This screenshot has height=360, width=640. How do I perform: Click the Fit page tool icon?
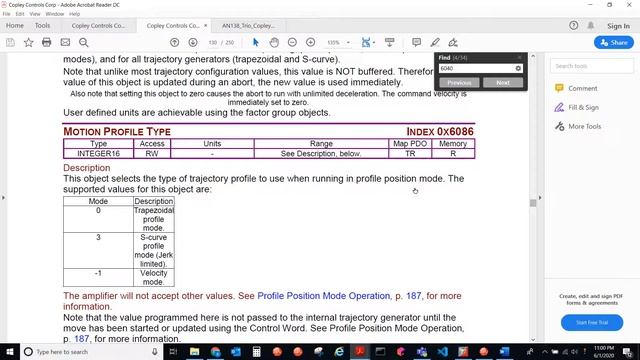[x=366, y=42]
